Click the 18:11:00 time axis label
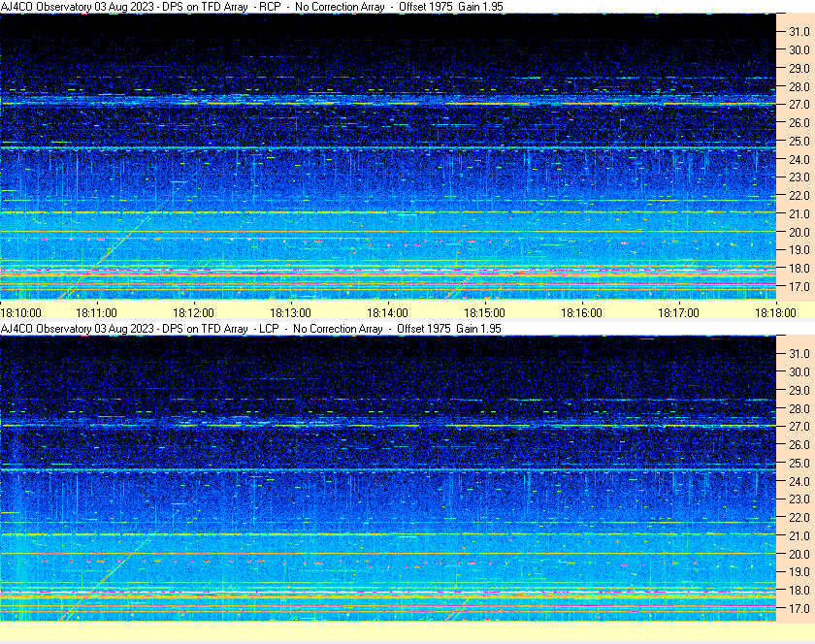Screen dimensions: 815x644 [97, 313]
